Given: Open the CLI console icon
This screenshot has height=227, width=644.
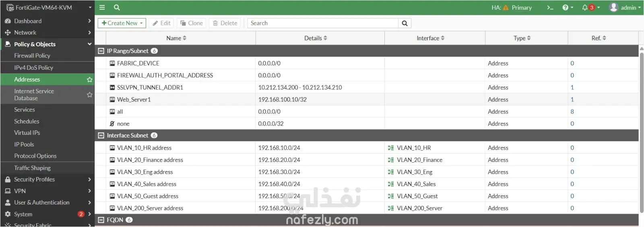Looking at the screenshot, I should pyautogui.click(x=550, y=8).
